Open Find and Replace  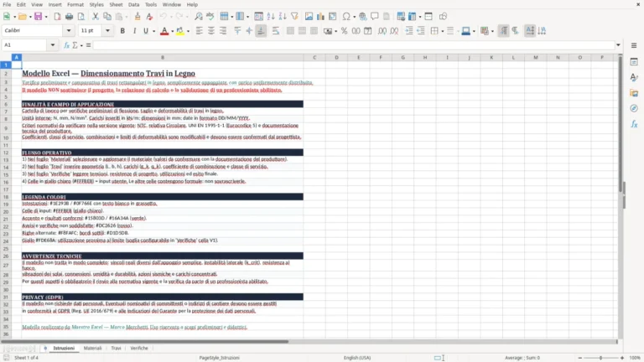[199, 17]
